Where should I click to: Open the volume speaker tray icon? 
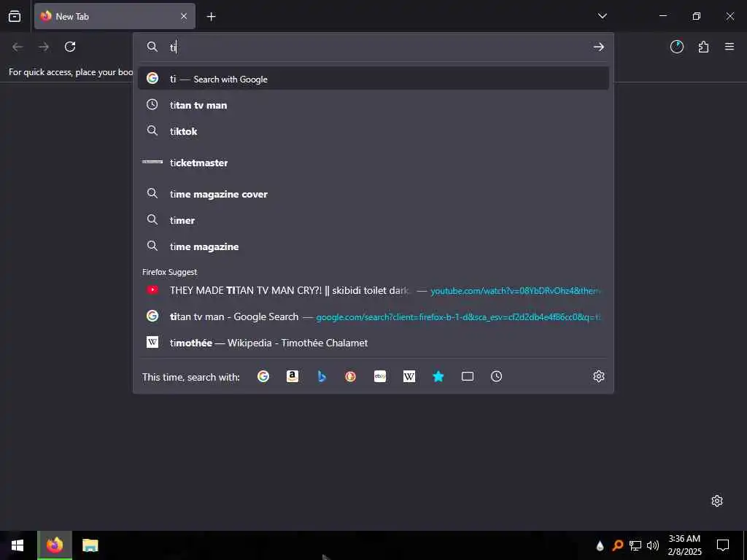coord(653,545)
